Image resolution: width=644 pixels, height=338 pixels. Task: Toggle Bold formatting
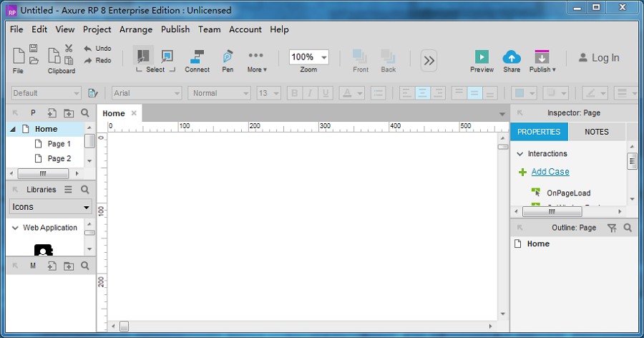tap(295, 93)
